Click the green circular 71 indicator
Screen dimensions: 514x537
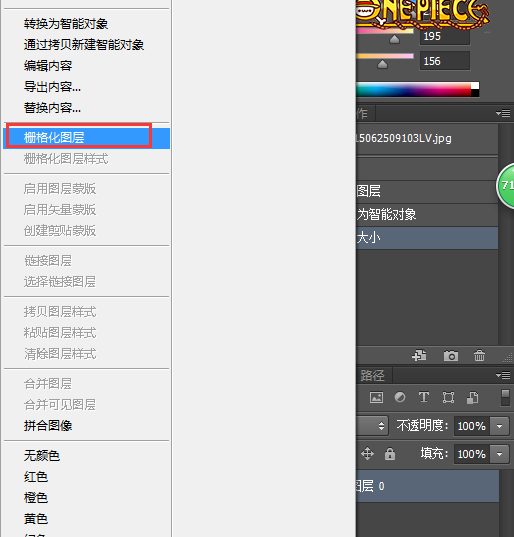click(x=506, y=186)
